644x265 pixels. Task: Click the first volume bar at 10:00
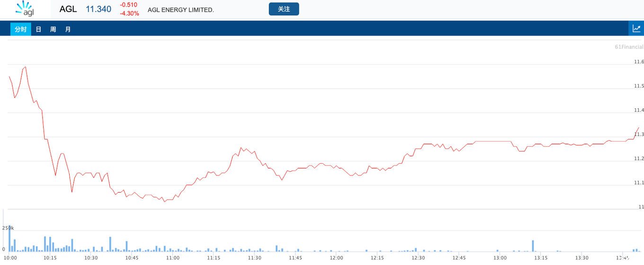click(x=9, y=238)
